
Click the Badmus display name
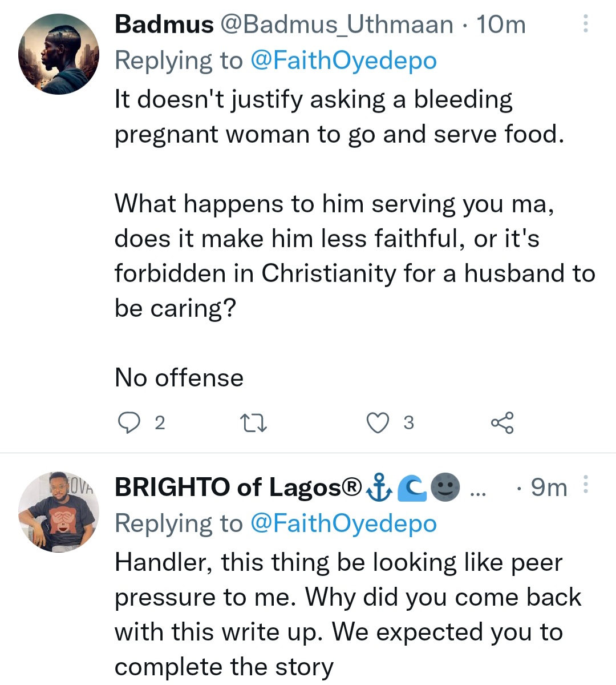point(164,25)
